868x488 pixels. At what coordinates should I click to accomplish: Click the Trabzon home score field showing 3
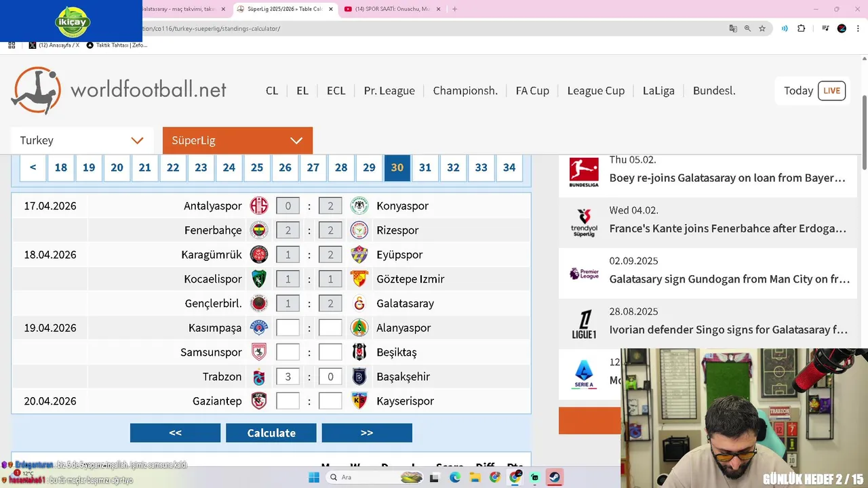(288, 376)
